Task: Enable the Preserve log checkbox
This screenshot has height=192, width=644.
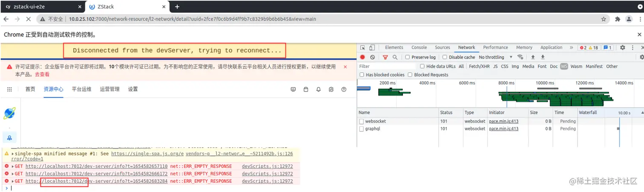Action: click(408, 57)
